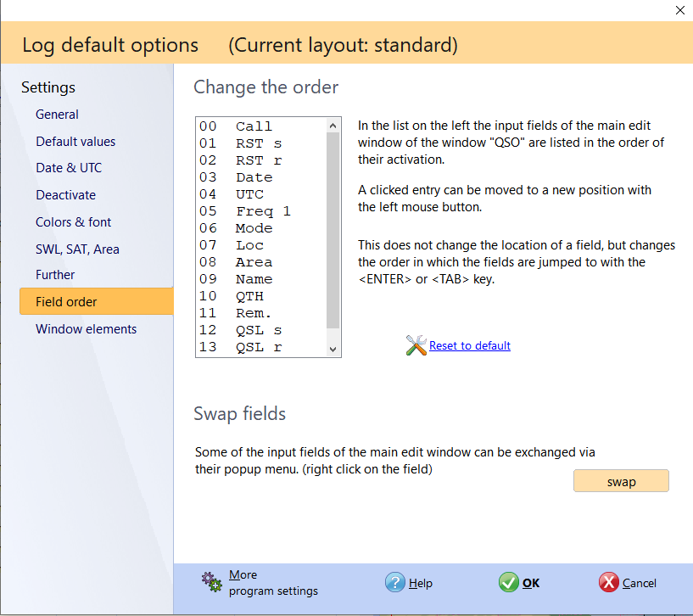Select the 13 QSL r entry
Viewport: 693px width, 616px height.
261,347
